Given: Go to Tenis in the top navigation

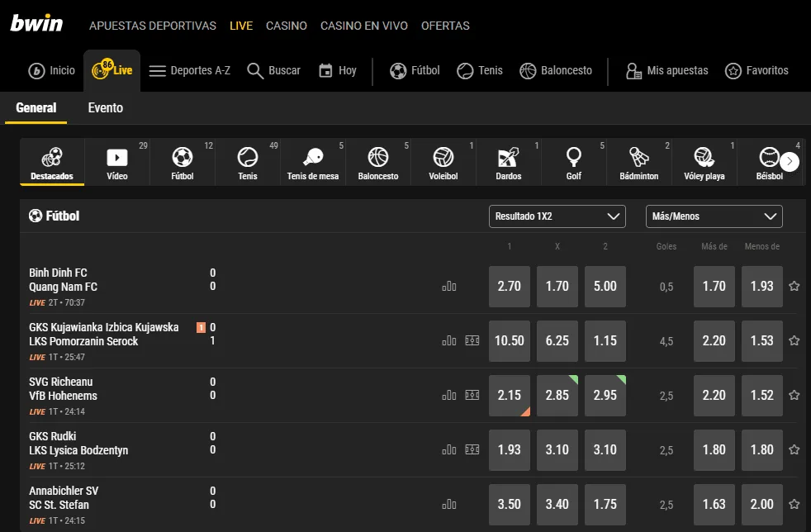Looking at the screenshot, I should 480,71.
